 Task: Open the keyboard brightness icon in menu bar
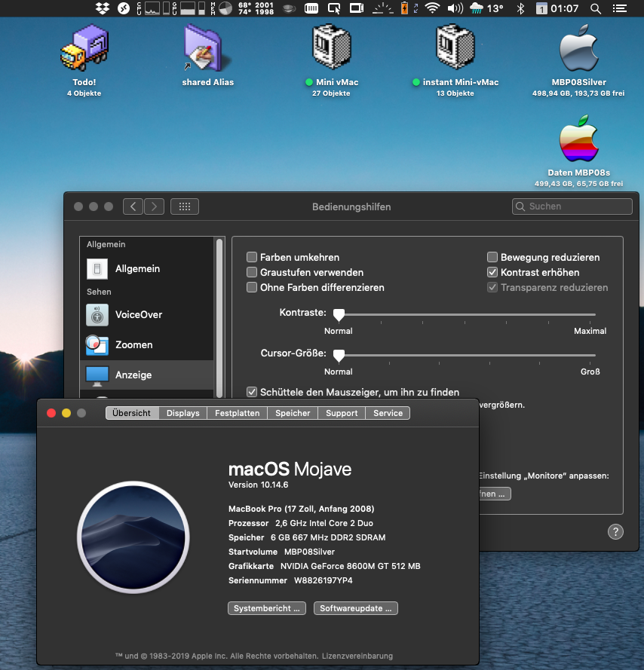tap(382, 8)
